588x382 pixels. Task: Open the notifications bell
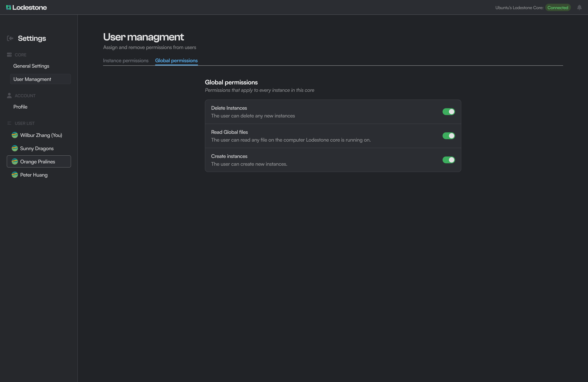(x=579, y=8)
